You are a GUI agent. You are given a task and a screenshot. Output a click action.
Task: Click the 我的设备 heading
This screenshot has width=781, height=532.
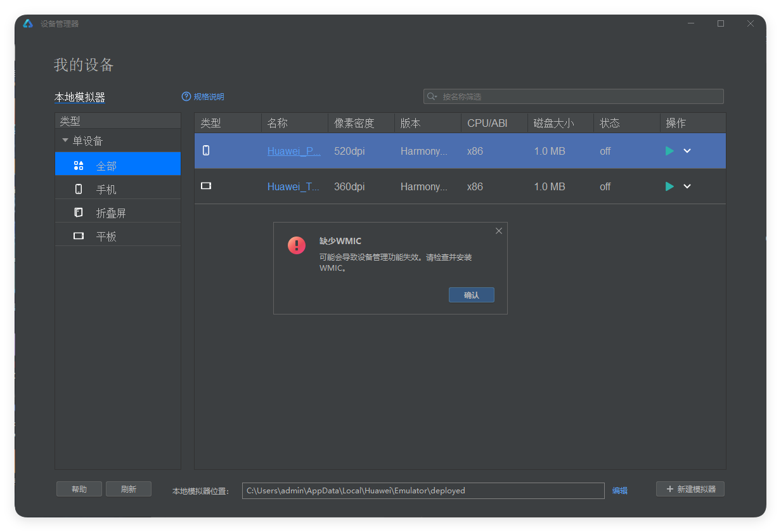click(x=84, y=65)
